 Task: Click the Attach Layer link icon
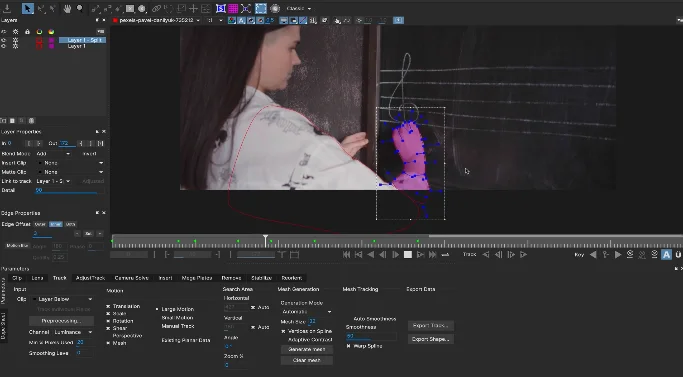[x=156, y=8]
